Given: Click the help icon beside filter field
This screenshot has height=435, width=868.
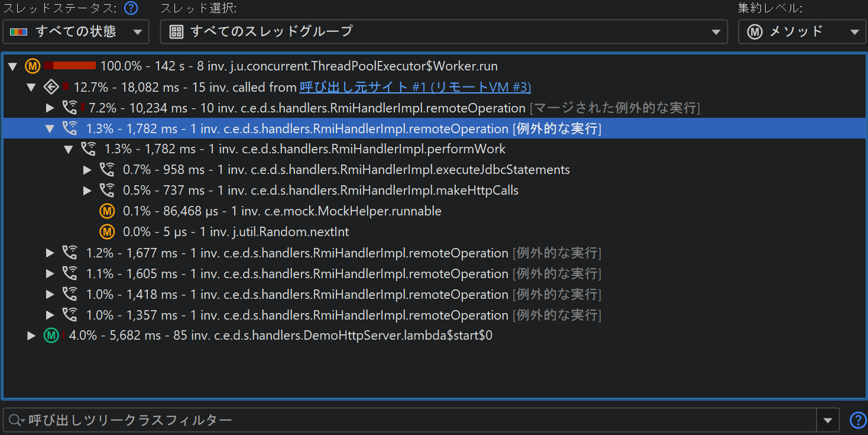Looking at the screenshot, I should coord(857,420).
